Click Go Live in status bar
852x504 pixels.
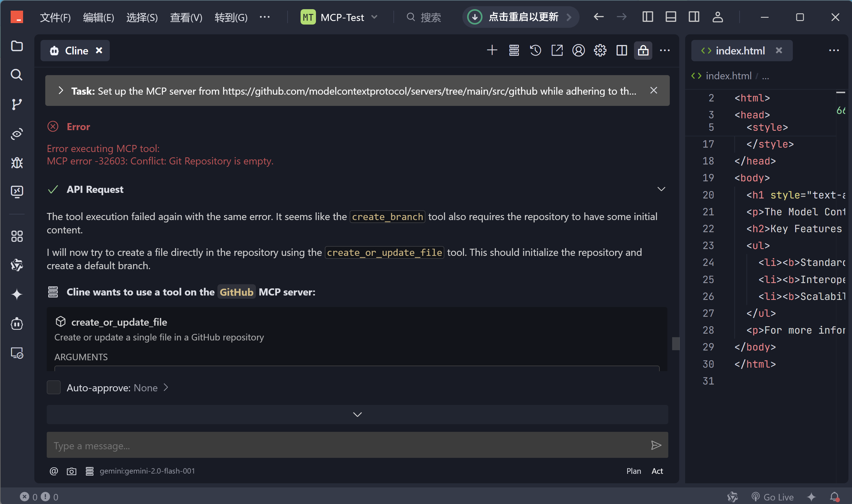pos(772,497)
